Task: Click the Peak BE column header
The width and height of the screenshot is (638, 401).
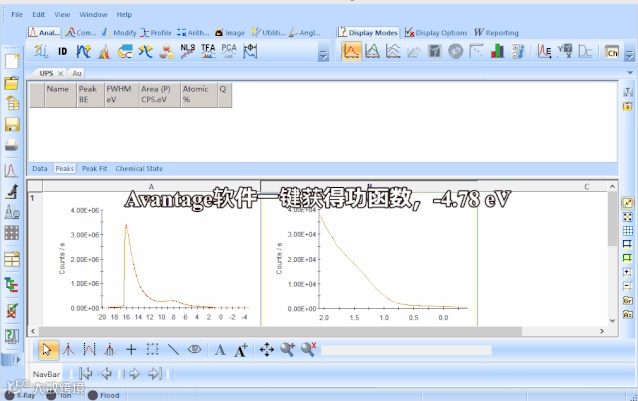Action: [x=90, y=94]
